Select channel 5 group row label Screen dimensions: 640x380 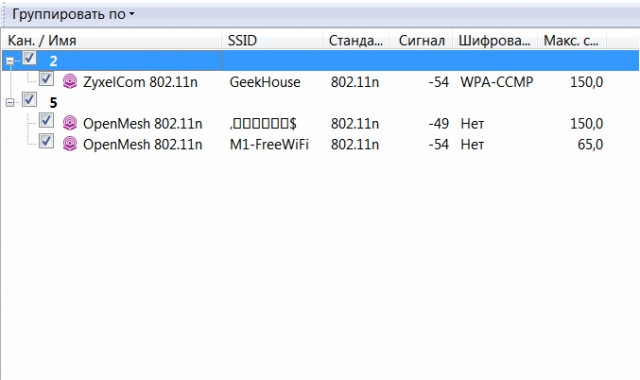pos(53,102)
